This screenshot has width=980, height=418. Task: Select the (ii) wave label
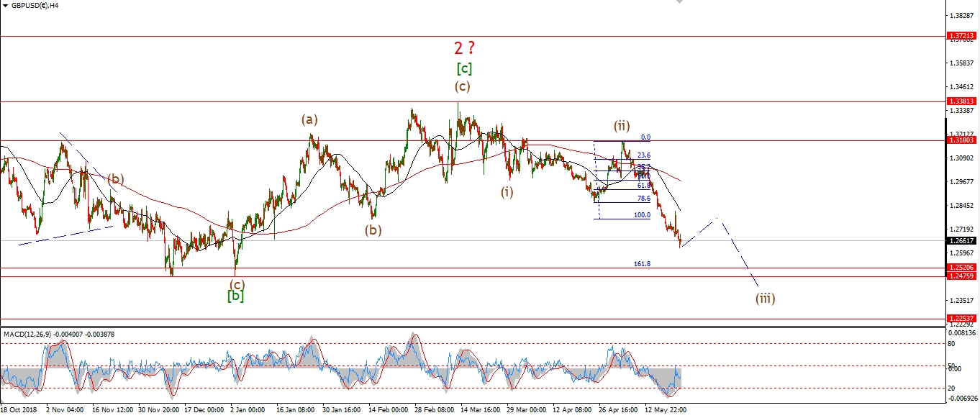pyautogui.click(x=622, y=125)
